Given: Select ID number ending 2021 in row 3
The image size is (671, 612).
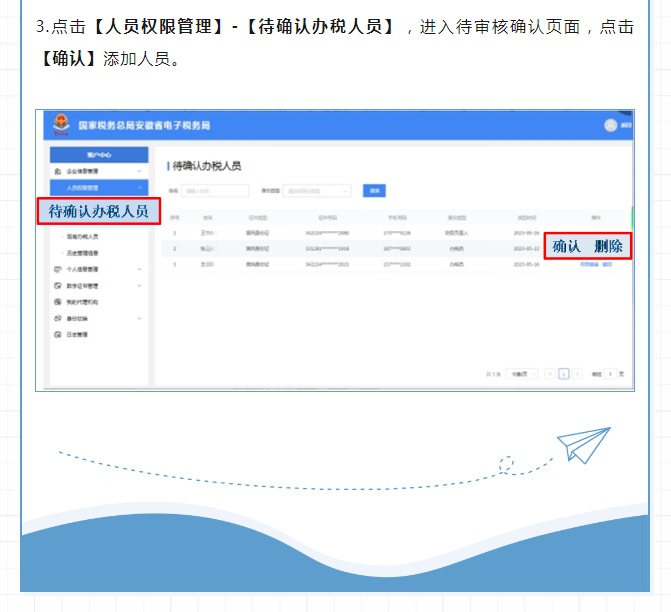Looking at the screenshot, I should click(327, 264).
